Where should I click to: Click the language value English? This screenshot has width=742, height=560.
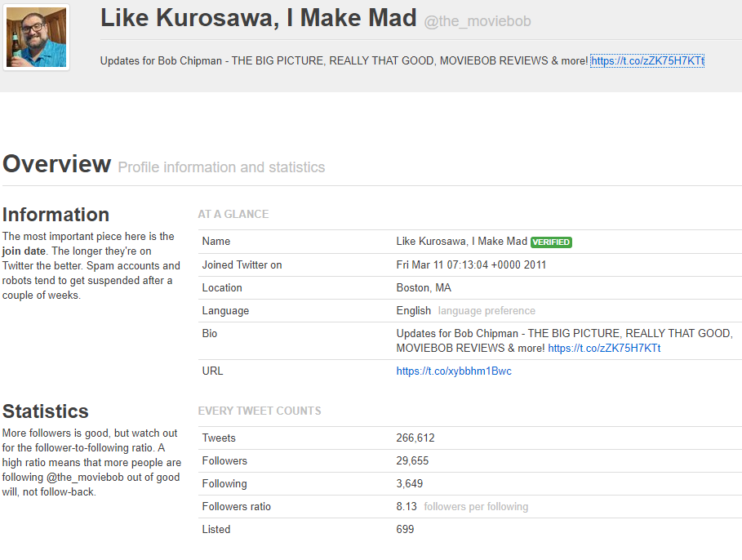click(x=414, y=311)
